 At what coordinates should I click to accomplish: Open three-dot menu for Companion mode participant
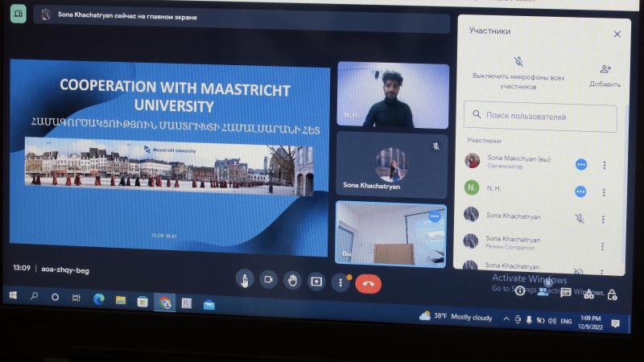(605, 243)
